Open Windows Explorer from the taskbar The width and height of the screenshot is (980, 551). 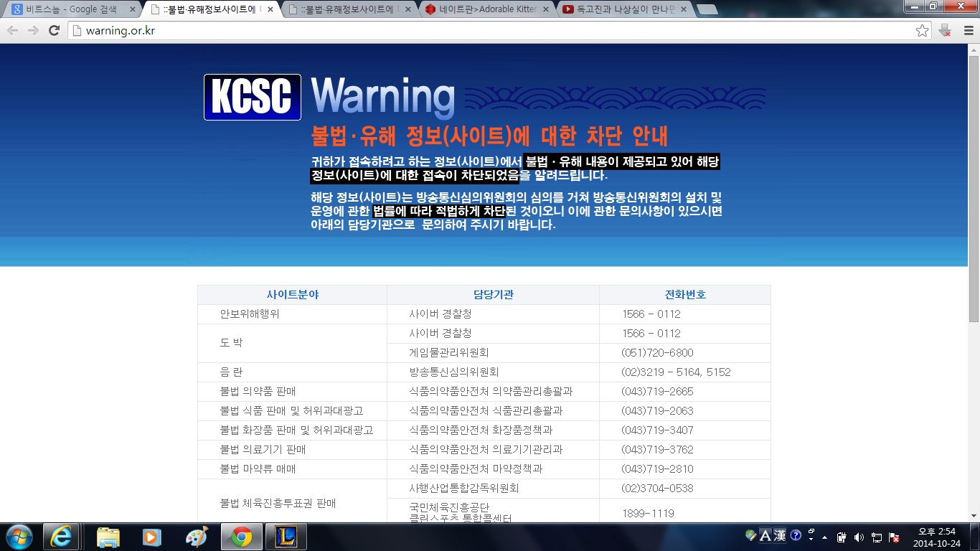coord(108,537)
